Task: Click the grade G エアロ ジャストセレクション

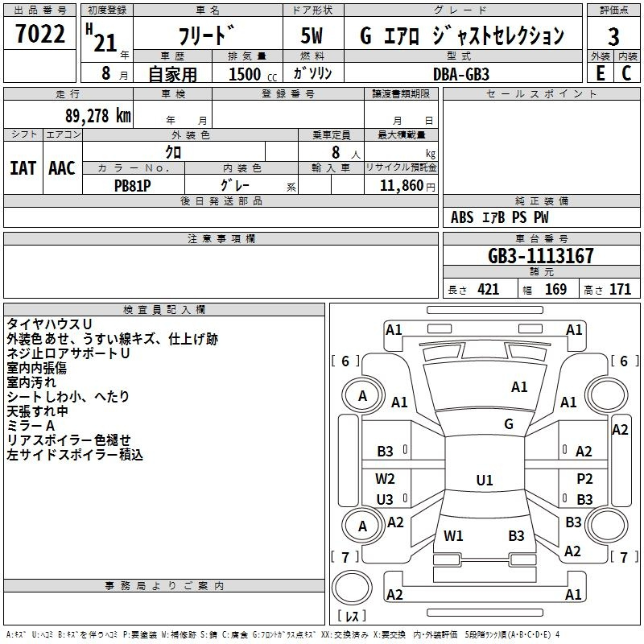Action: tap(462, 35)
